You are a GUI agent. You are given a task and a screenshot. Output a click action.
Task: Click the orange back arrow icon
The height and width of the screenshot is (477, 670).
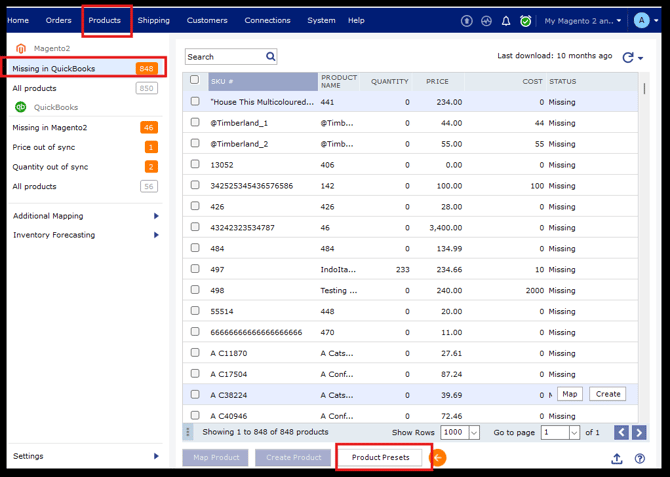coord(438,457)
